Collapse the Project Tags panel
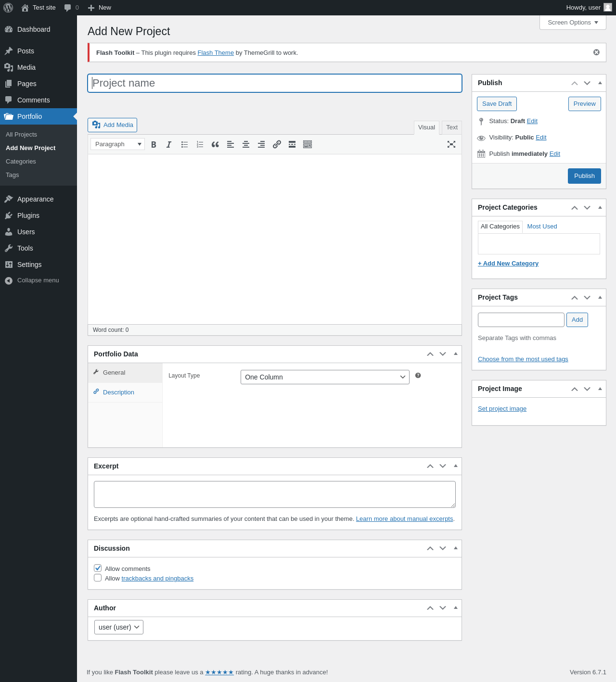 pos(600,297)
